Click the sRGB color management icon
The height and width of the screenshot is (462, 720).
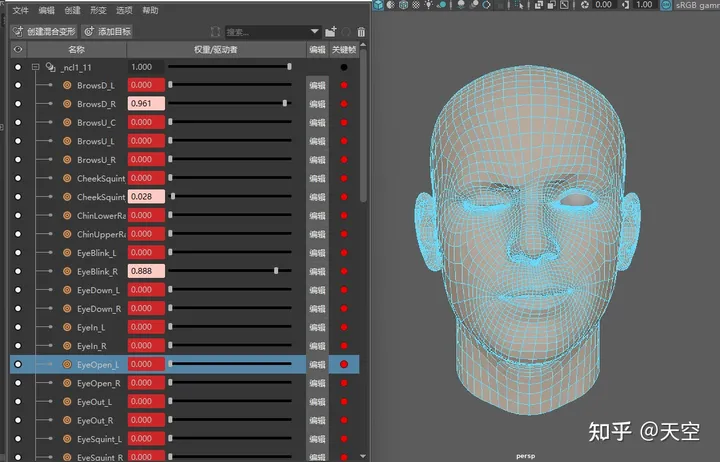[x=664, y=5]
